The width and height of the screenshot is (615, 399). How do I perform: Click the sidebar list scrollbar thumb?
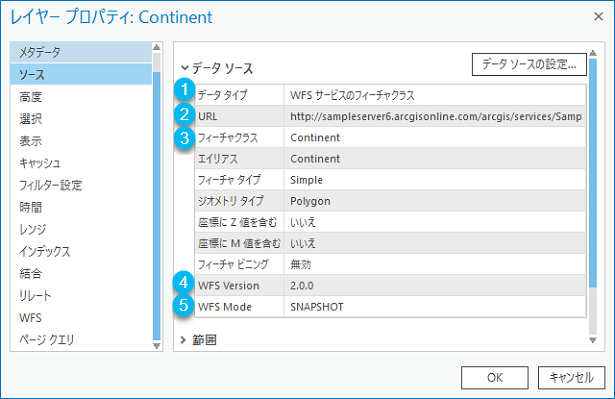[x=156, y=206]
